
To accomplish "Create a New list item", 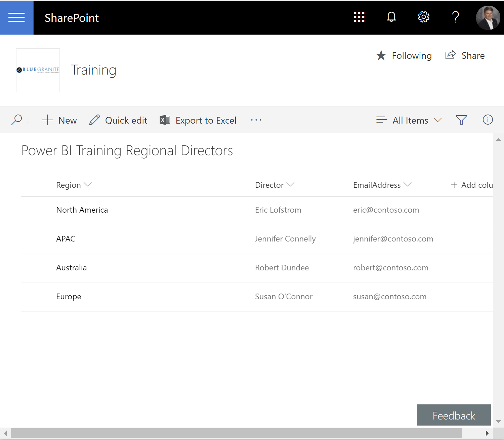I will [59, 120].
